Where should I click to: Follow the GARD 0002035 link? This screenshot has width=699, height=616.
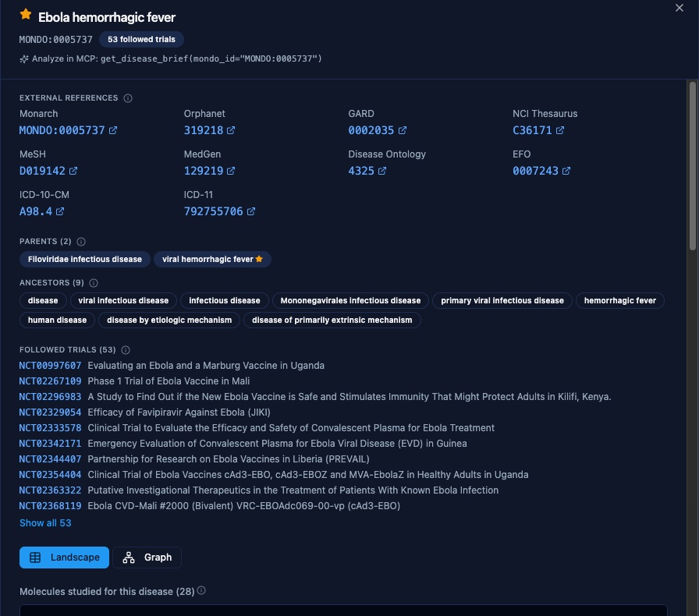click(371, 130)
